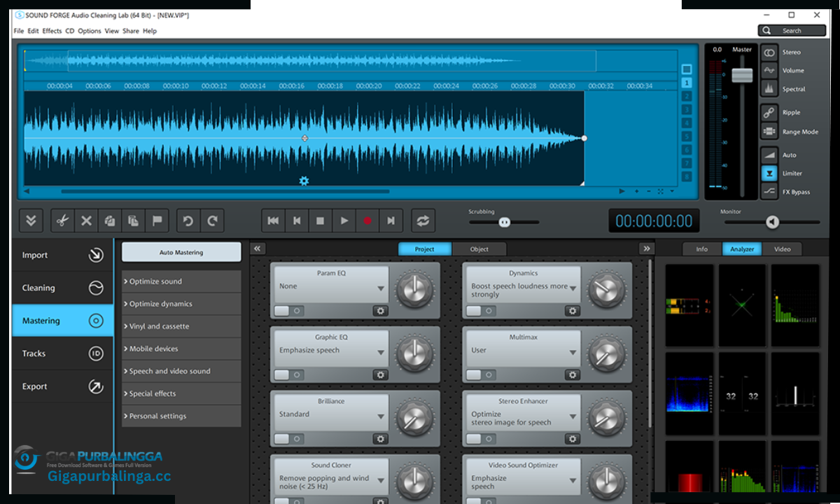Toggle FX Bypass
Viewport: 840px width, 504px height.
769,192
